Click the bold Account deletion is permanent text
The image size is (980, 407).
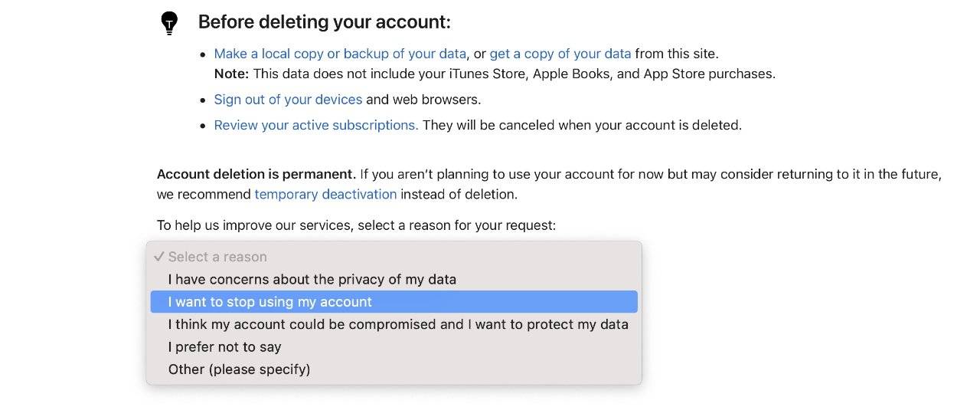[x=256, y=174]
